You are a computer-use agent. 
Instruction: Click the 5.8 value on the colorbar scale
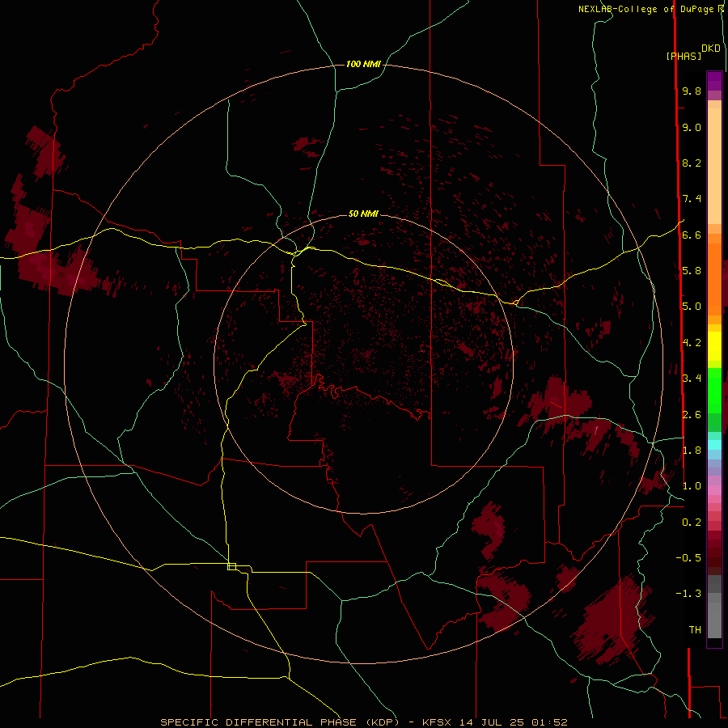click(x=692, y=271)
